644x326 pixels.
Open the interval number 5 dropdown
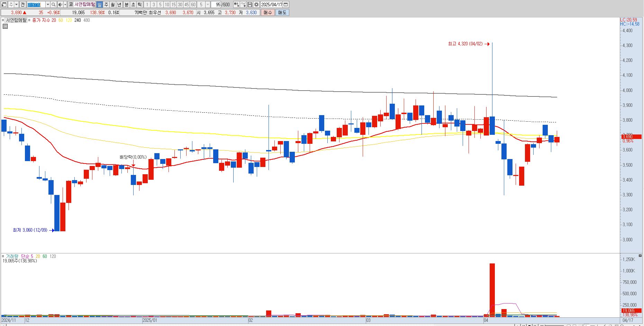coord(208,4)
